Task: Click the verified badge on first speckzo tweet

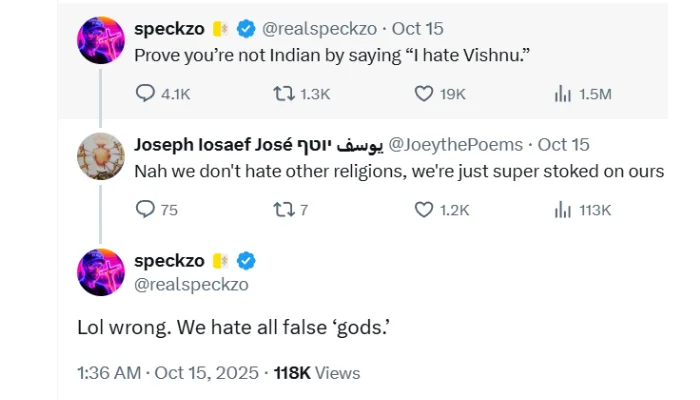Action: 246,29
